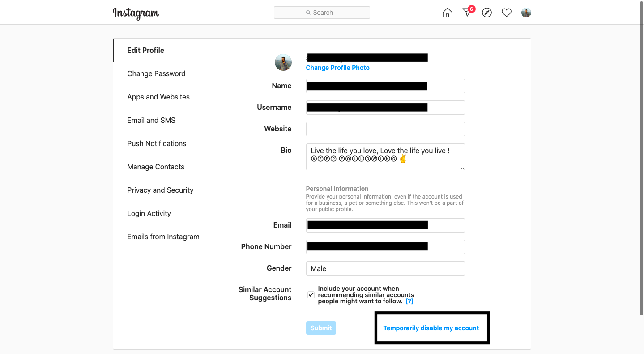
Task: Click the Similar Account Suggestions label
Action: click(x=265, y=294)
